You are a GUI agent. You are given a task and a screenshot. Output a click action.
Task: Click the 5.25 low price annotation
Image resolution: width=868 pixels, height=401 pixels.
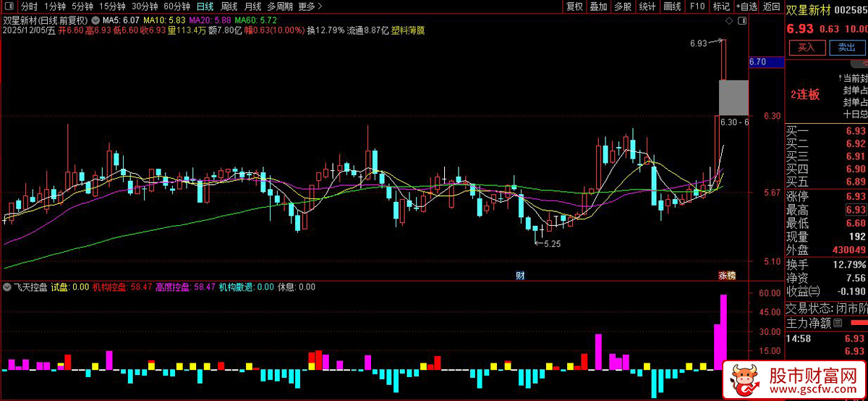pyautogui.click(x=553, y=244)
